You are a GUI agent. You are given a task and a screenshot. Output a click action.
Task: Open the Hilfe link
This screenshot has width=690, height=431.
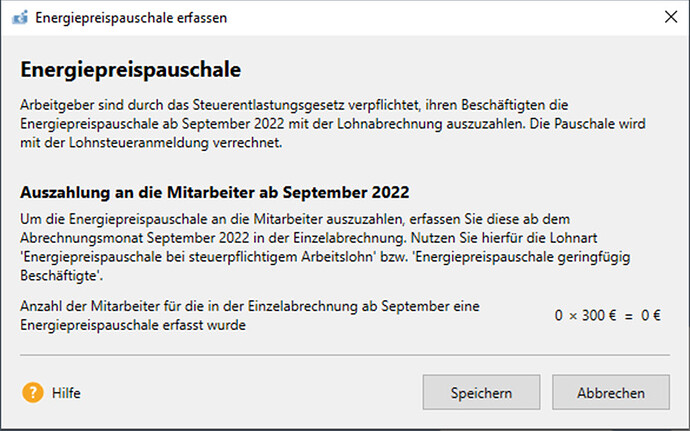click(x=66, y=394)
